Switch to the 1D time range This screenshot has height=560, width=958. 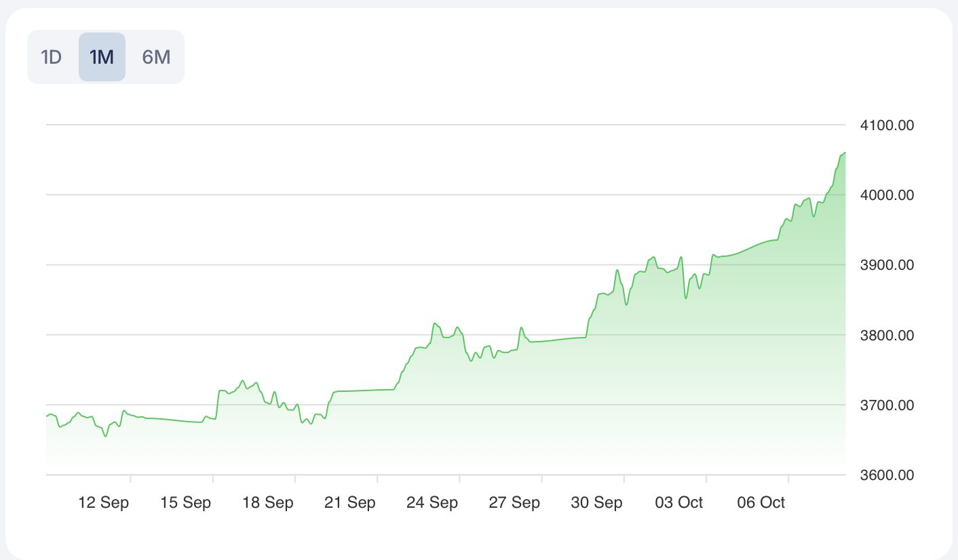[52, 57]
